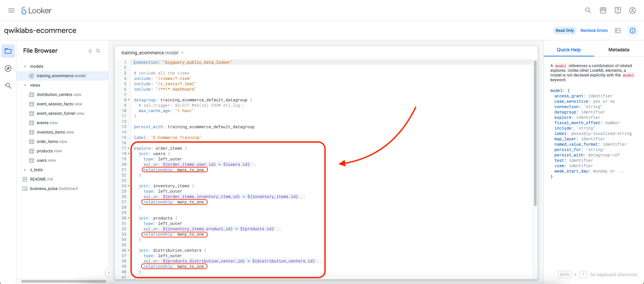Toggle the Quick Help info panel icon

pos(633,31)
